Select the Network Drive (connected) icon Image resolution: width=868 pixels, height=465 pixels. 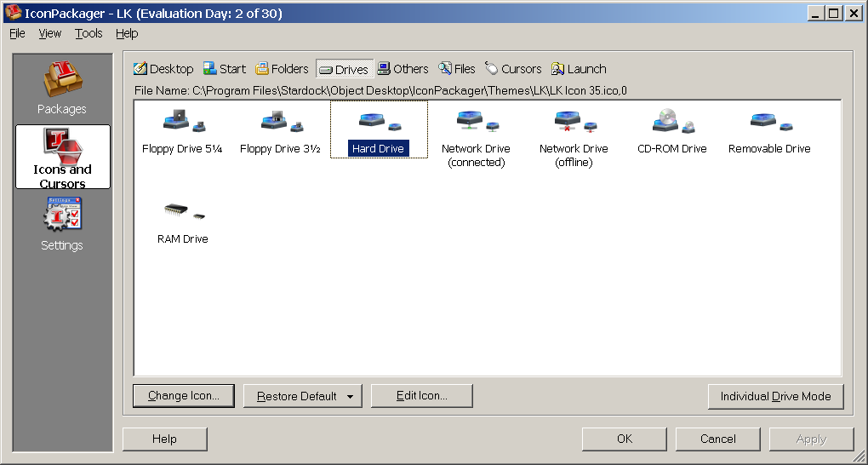476,137
